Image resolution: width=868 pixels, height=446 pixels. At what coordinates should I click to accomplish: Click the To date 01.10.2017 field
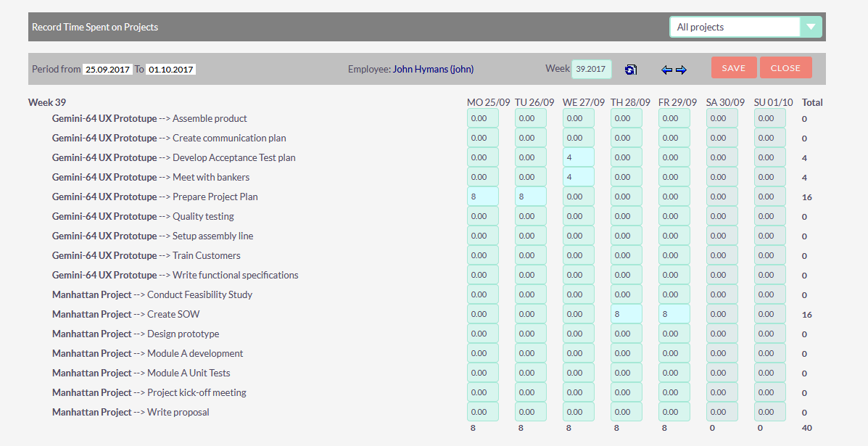point(170,69)
